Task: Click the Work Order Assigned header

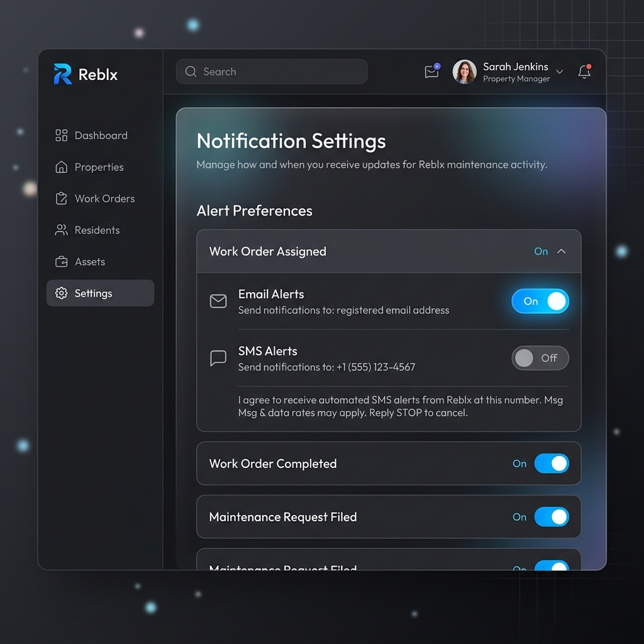Action: [389, 252]
